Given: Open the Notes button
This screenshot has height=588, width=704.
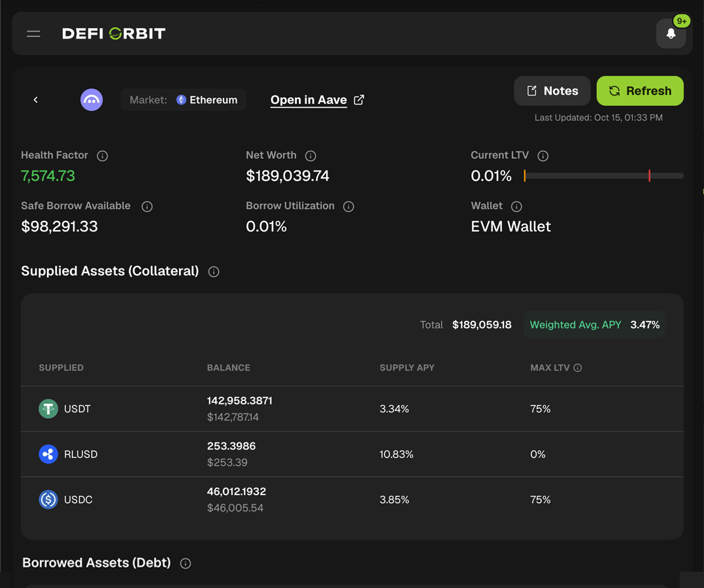Looking at the screenshot, I should [x=552, y=91].
